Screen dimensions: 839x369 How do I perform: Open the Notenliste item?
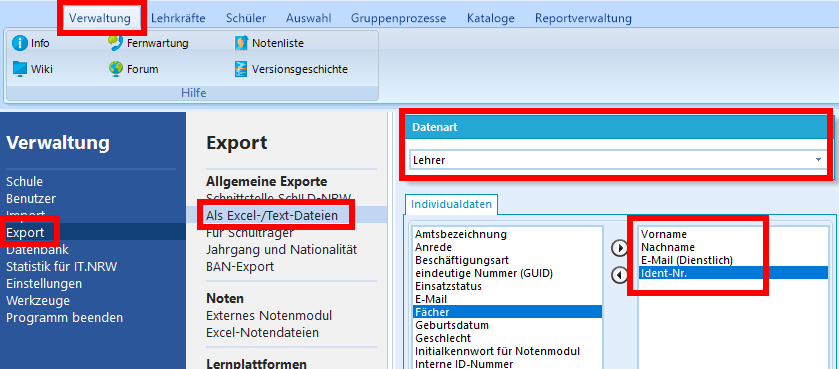269,43
